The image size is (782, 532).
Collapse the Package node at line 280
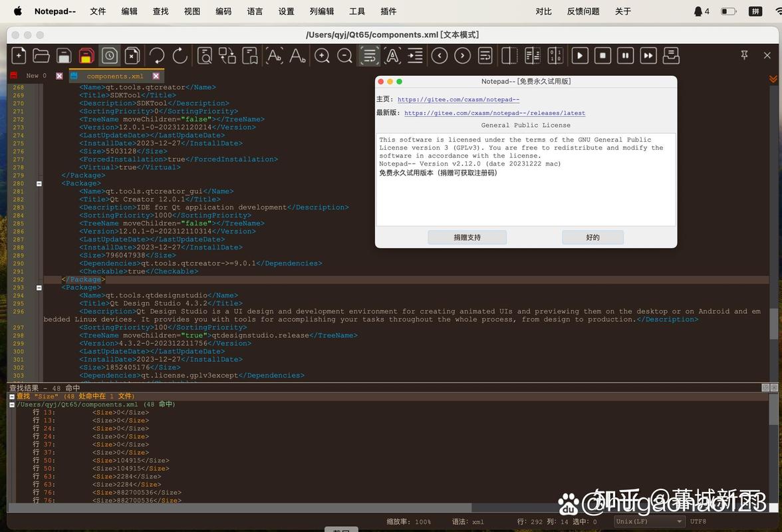coord(39,183)
